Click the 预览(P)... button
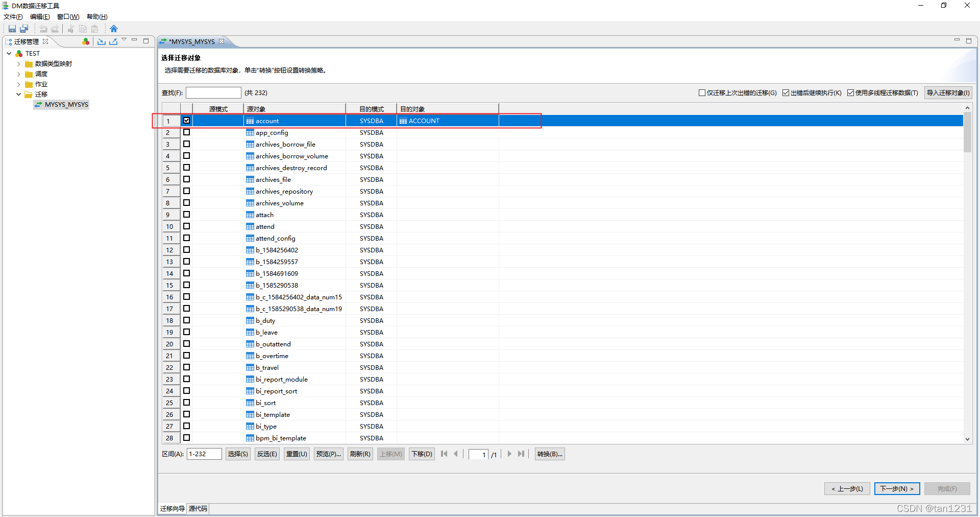 coord(328,454)
